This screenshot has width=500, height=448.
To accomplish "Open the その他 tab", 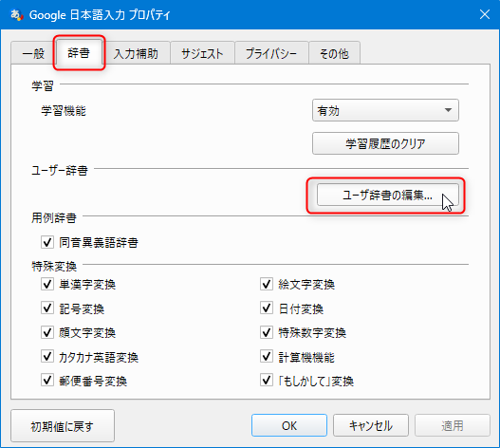I will tap(335, 53).
